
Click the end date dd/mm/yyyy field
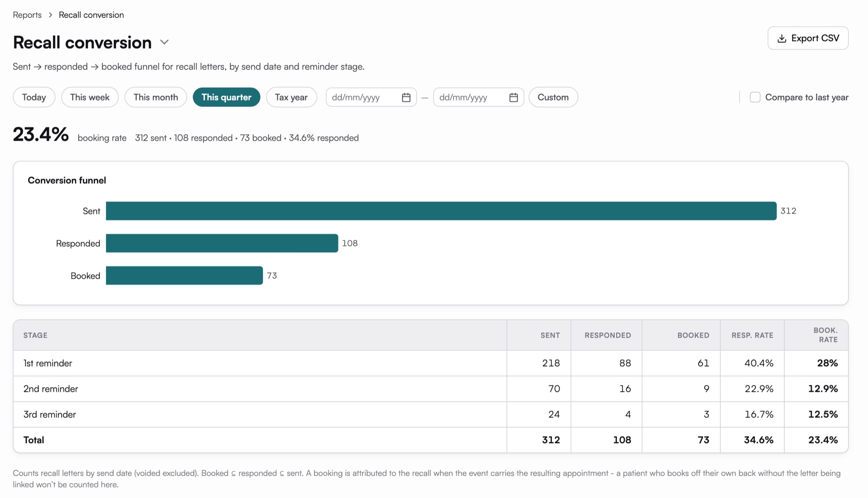click(x=479, y=97)
